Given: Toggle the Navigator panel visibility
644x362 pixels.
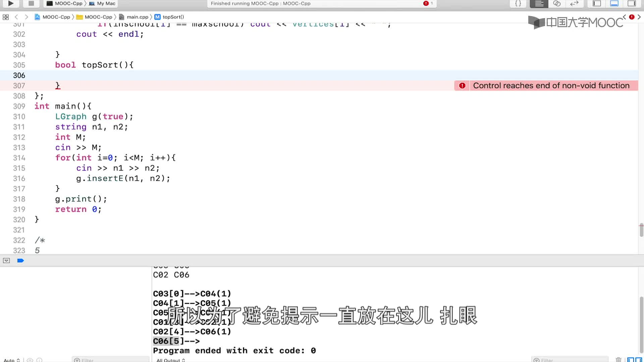Looking at the screenshot, I should pos(597,3).
